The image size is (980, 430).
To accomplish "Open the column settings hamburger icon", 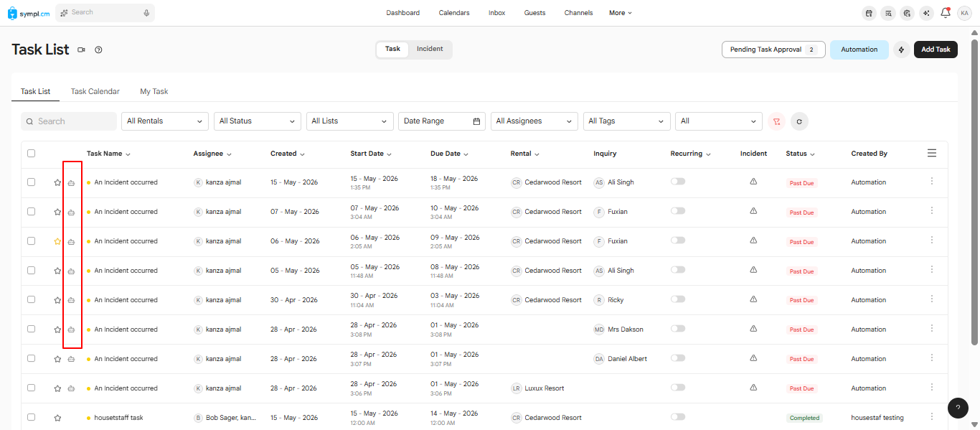I will click(x=932, y=153).
